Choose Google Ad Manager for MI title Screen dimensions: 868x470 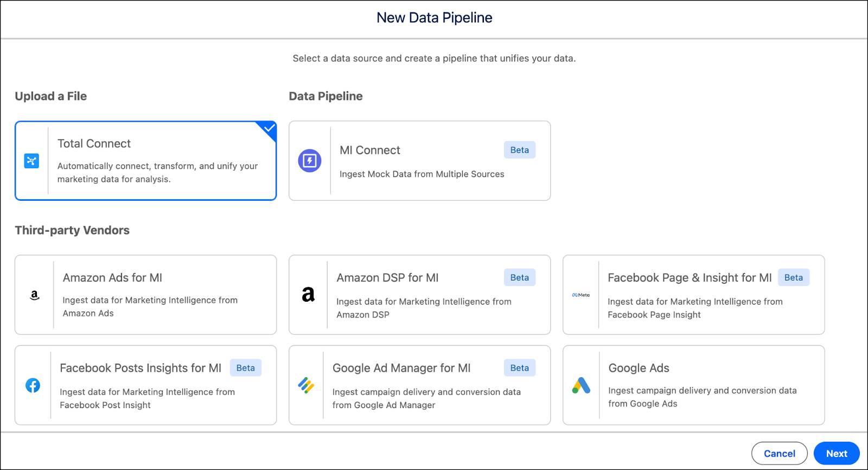click(x=401, y=368)
